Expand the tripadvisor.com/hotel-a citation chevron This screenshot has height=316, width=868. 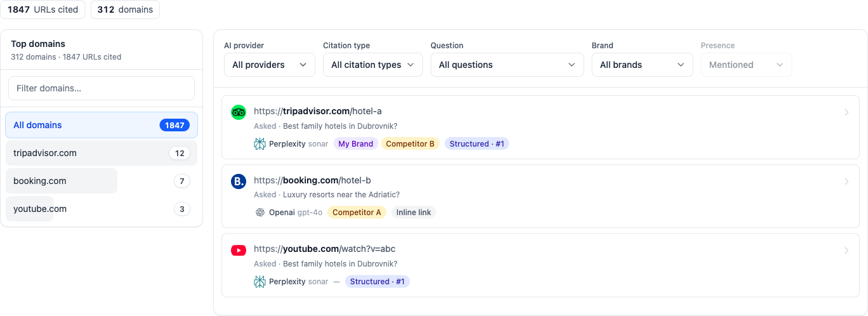point(846,112)
